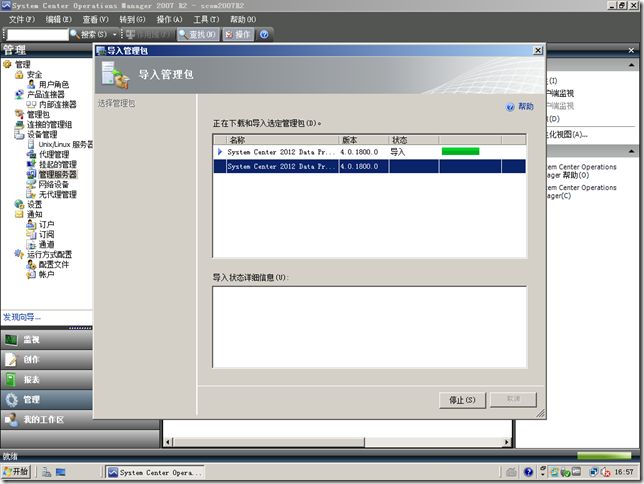Screen dimensions: 644x484
Task: Select 管理服务器 in the tree
Action: click(58, 174)
